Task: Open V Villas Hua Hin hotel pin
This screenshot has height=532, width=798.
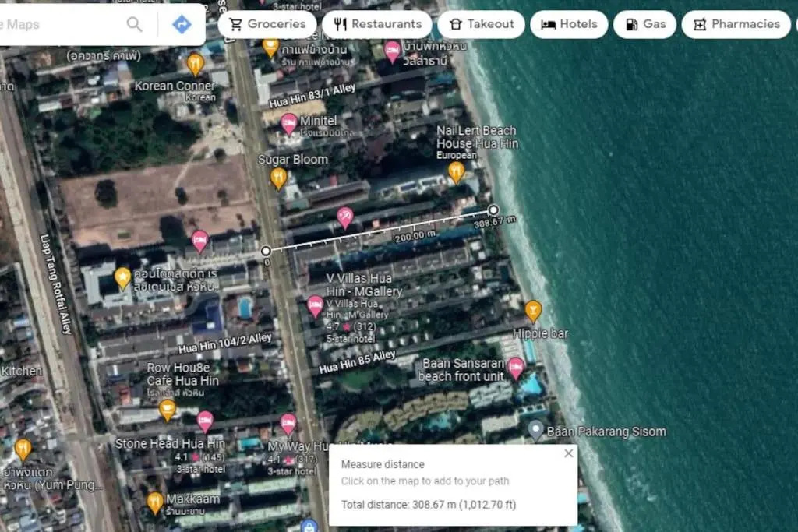Action: (315, 305)
